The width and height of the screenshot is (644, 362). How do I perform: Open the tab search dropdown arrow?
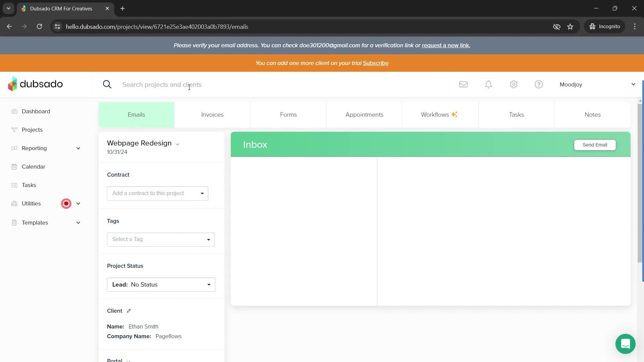pyautogui.click(x=8, y=8)
